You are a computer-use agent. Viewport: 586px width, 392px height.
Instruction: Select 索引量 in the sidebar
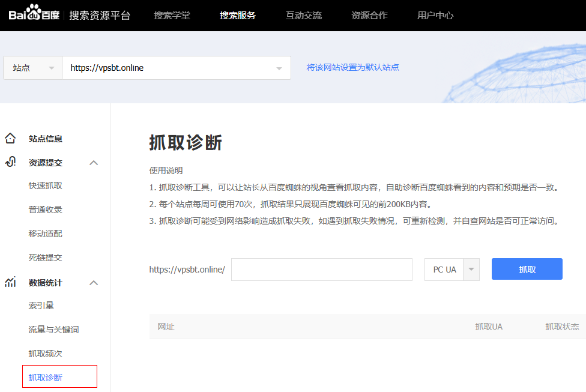(41, 306)
